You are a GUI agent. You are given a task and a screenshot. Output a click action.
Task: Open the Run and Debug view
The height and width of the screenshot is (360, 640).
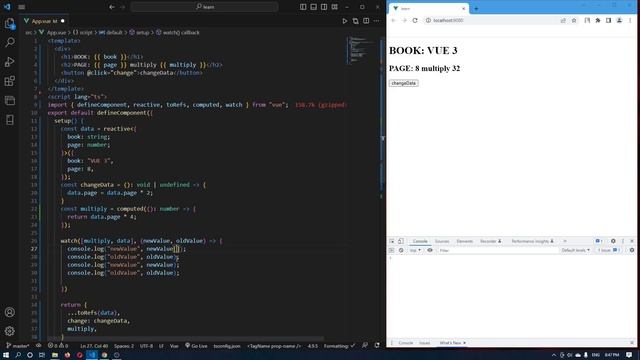coord(10,62)
